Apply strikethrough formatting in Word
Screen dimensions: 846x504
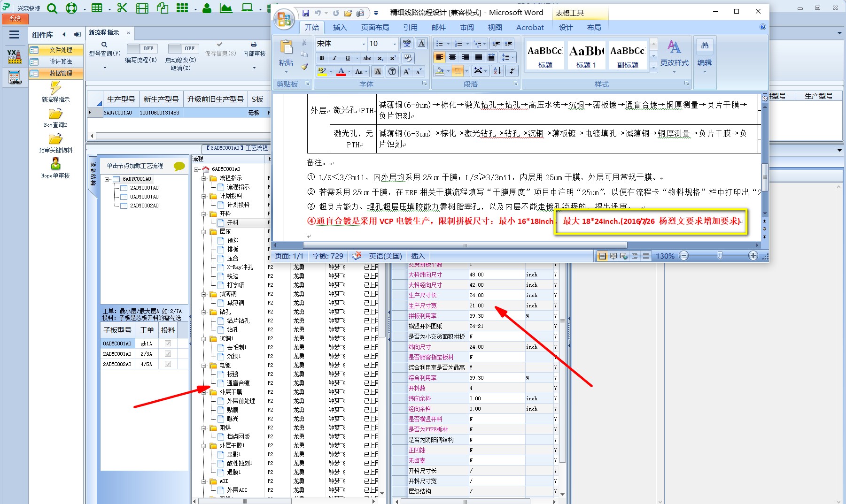click(x=367, y=58)
